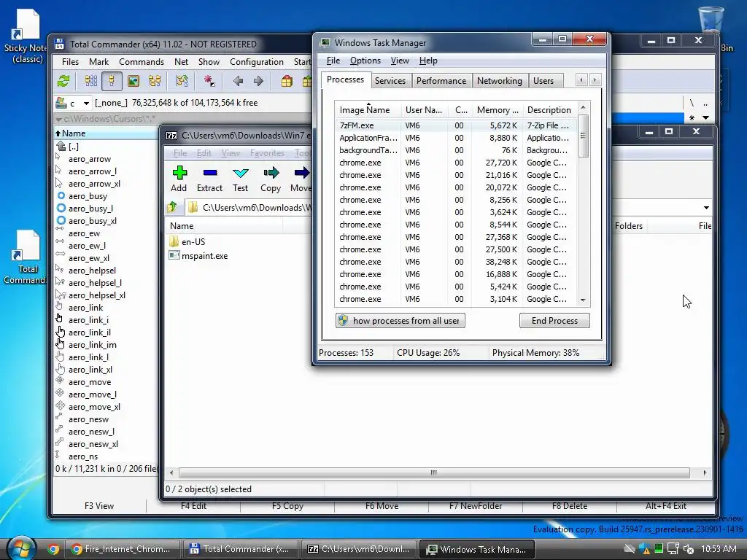
Task: Click the Task Manager vertical scrollbar thumb
Action: (583, 136)
